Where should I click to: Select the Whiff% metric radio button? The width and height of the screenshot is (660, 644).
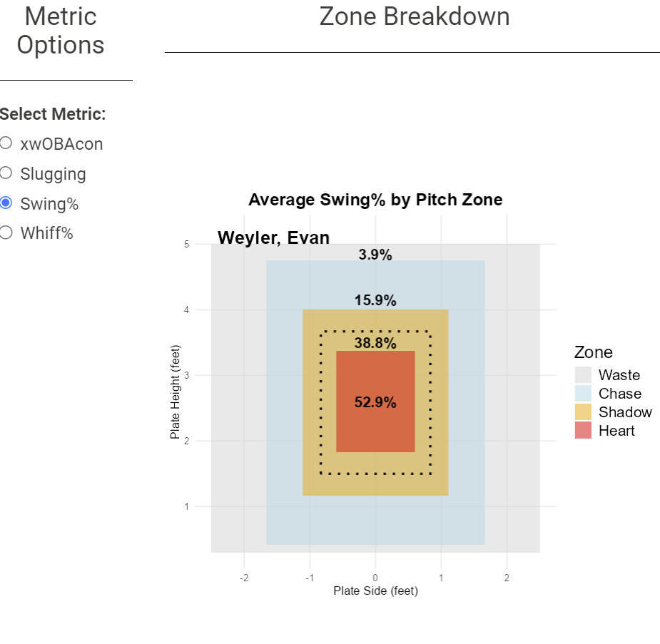point(6,232)
